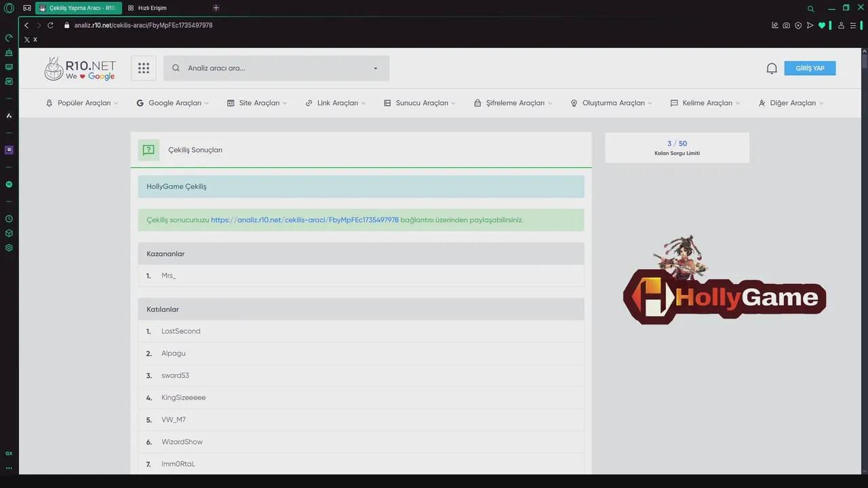Open browsing history clock icon in sidebar

tap(9, 219)
